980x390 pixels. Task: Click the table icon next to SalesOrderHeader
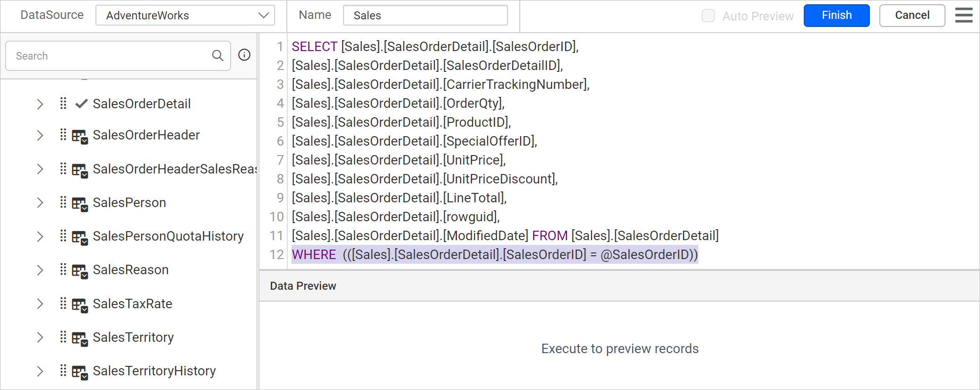[79, 135]
